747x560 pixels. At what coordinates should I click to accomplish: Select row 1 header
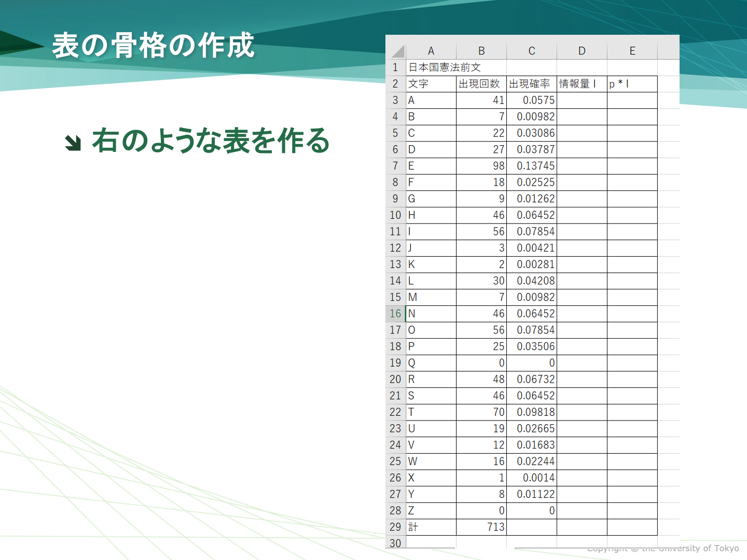395,67
